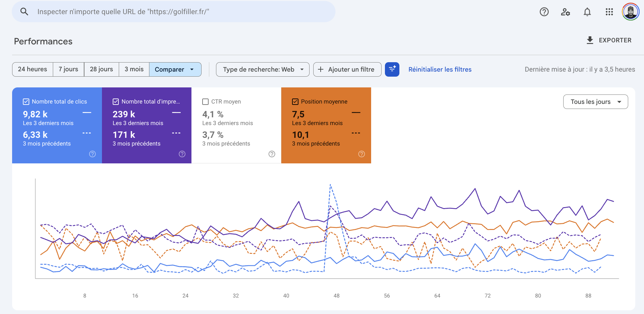
Task: Select the 28 jours range tab
Action: point(102,69)
